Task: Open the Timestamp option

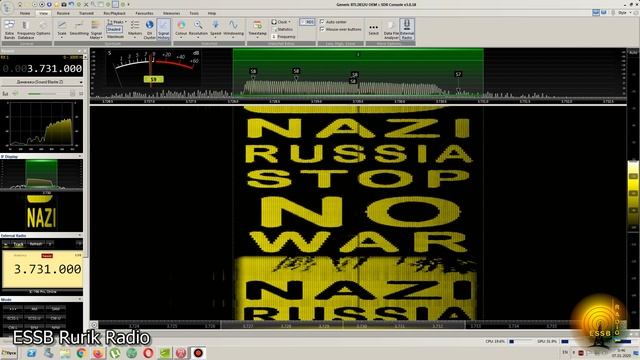Action: [257, 28]
